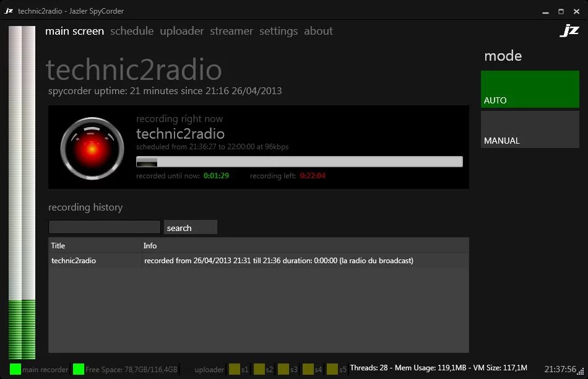
Task: Open the schedule tab
Action: pyautogui.click(x=132, y=31)
